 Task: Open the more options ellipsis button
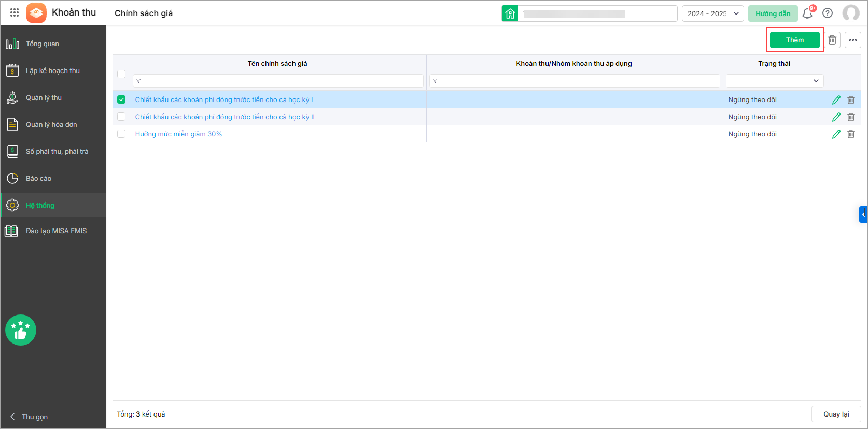(853, 40)
